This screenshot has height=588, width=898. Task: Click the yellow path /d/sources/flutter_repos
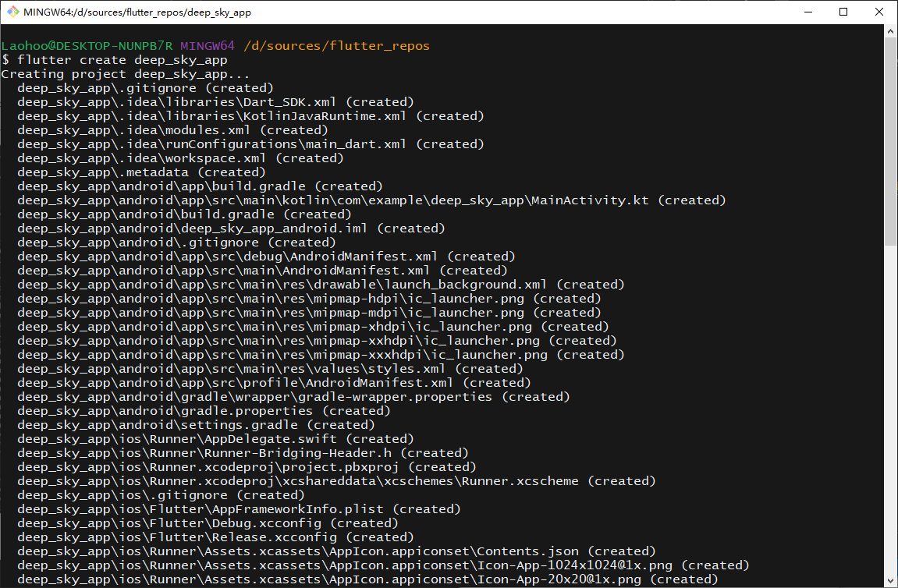(337, 46)
